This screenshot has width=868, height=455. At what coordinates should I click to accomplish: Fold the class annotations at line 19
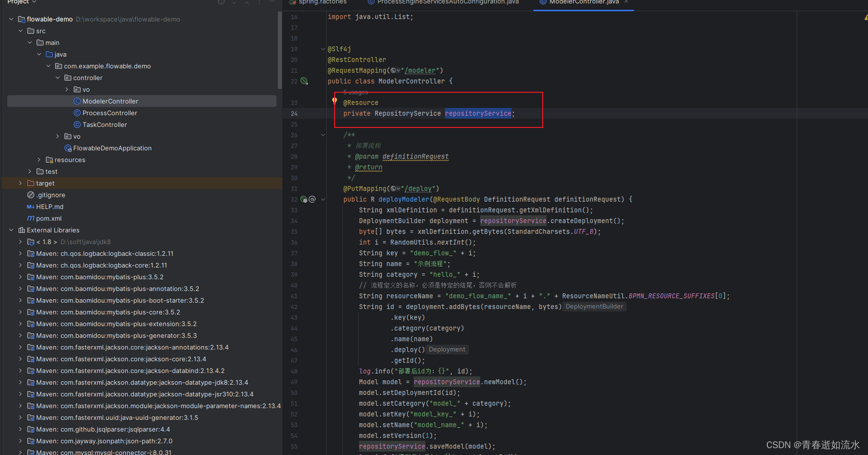pos(323,49)
